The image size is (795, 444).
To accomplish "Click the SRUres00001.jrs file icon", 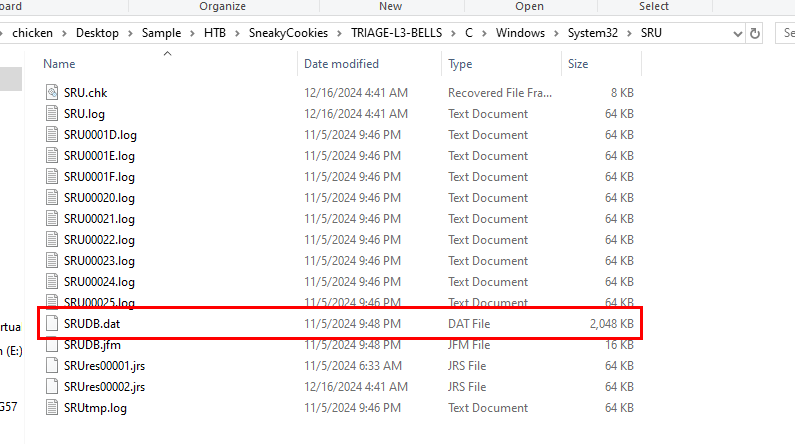I will point(53,366).
